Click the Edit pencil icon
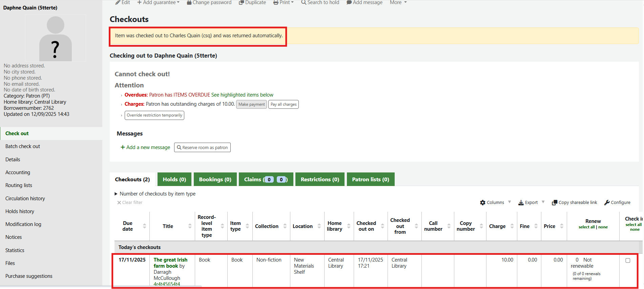This screenshot has width=644, height=289. (118, 3)
